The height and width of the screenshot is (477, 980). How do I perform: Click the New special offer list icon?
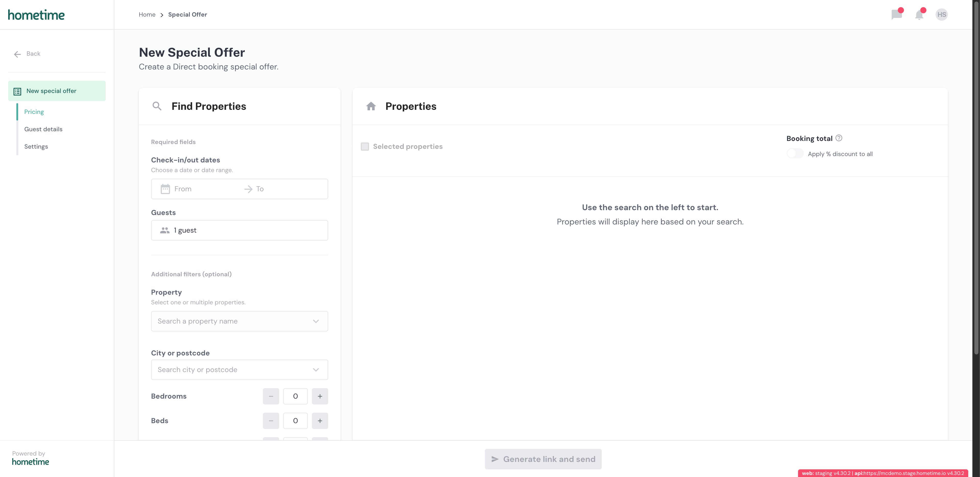click(18, 91)
